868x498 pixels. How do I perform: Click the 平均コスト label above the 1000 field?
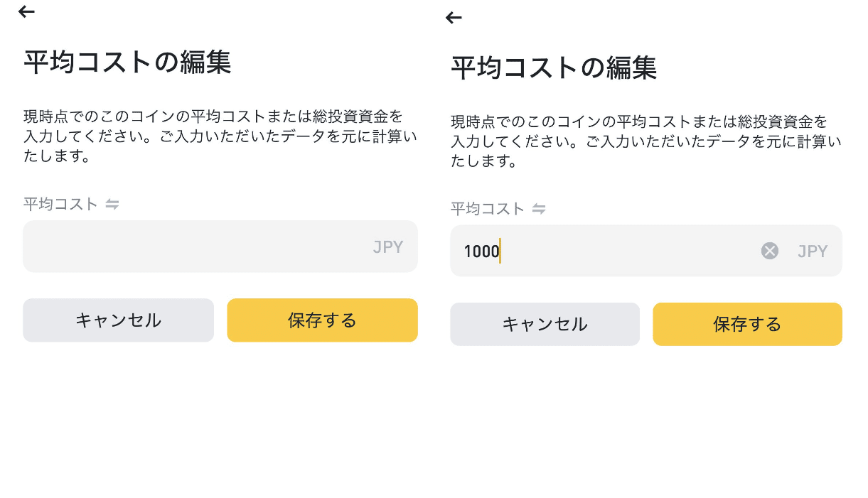pos(488,209)
